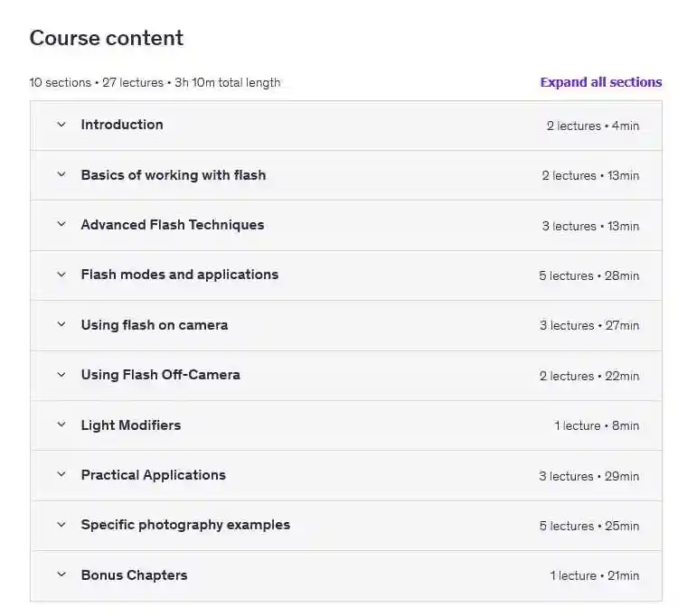Expand the Specific photography examples section chevron
Image resolution: width=687 pixels, height=616 pixels.
61,525
